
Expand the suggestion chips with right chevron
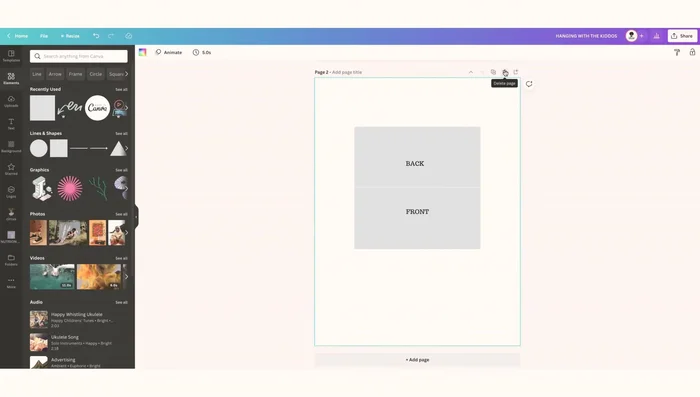pyautogui.click(x=126, y=74)
